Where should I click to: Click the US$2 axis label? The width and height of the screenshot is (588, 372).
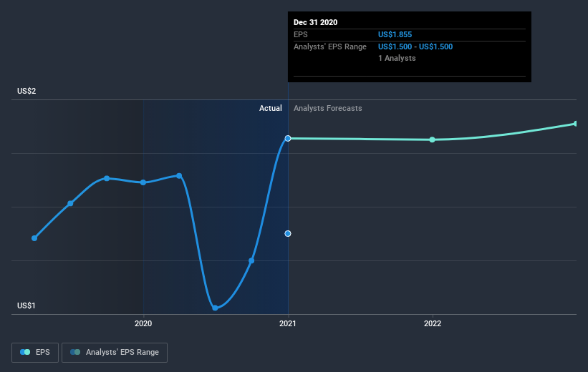[26, 91]
